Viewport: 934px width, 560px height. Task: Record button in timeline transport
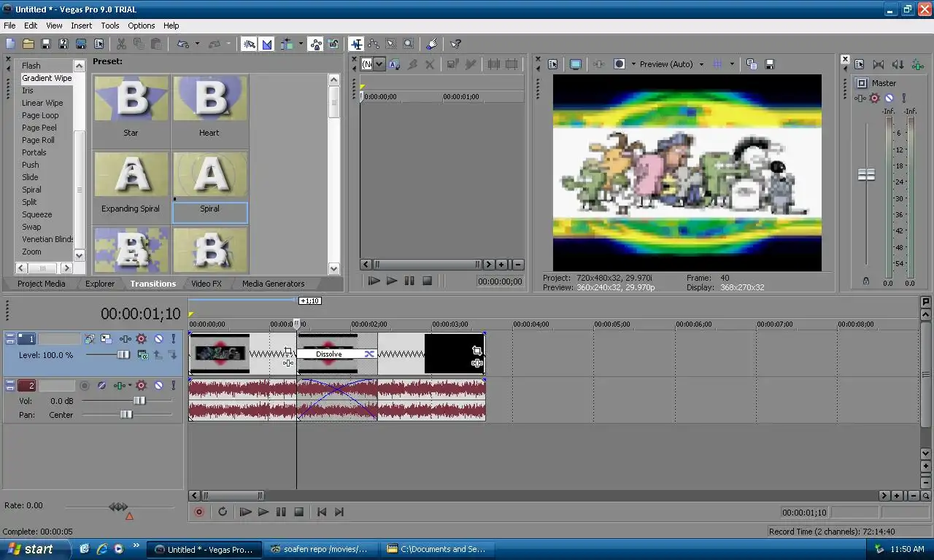tap(199, 512)
